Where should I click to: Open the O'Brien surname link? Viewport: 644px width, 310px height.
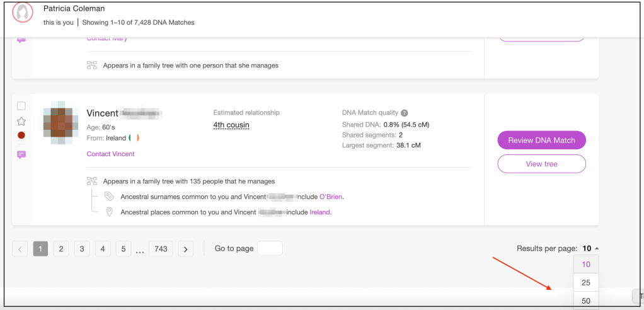tap(331, 197)
